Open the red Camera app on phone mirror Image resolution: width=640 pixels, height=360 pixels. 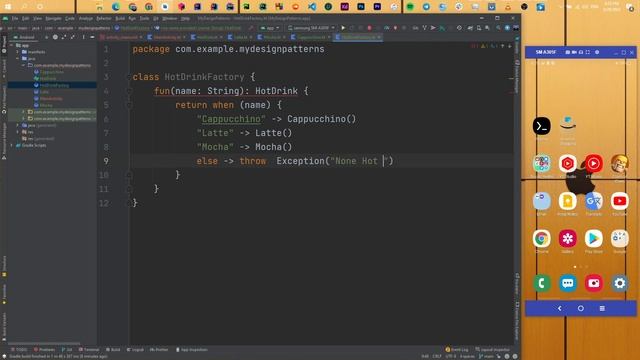point(593,283)
